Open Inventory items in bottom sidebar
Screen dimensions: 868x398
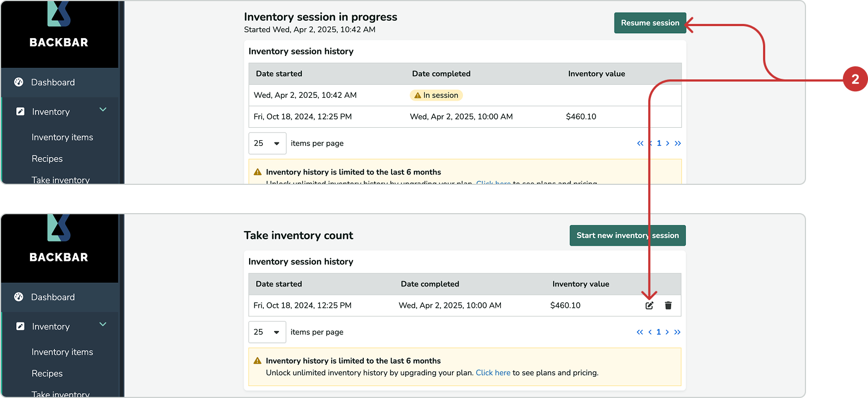point(63,352)
